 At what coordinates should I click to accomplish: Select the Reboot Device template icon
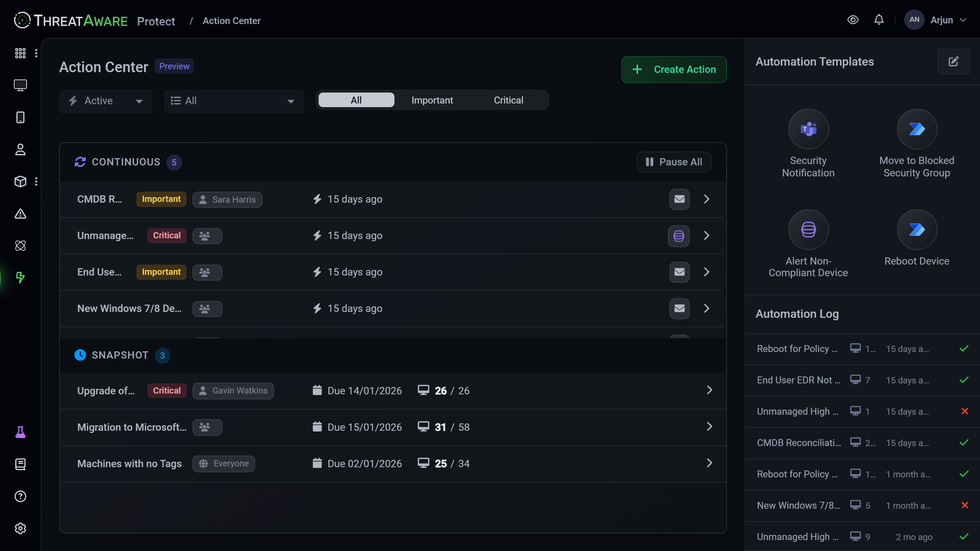coord(917,230)
